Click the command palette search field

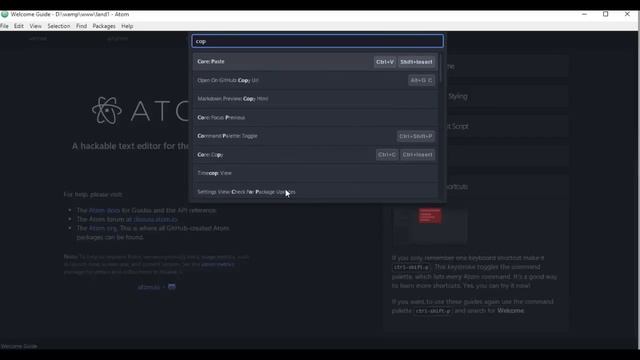317,41
